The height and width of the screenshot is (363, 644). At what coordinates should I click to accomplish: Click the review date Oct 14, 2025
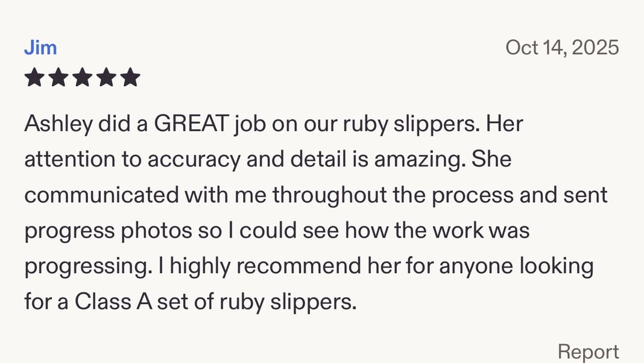pyautogui.click(x=562, y=47)
